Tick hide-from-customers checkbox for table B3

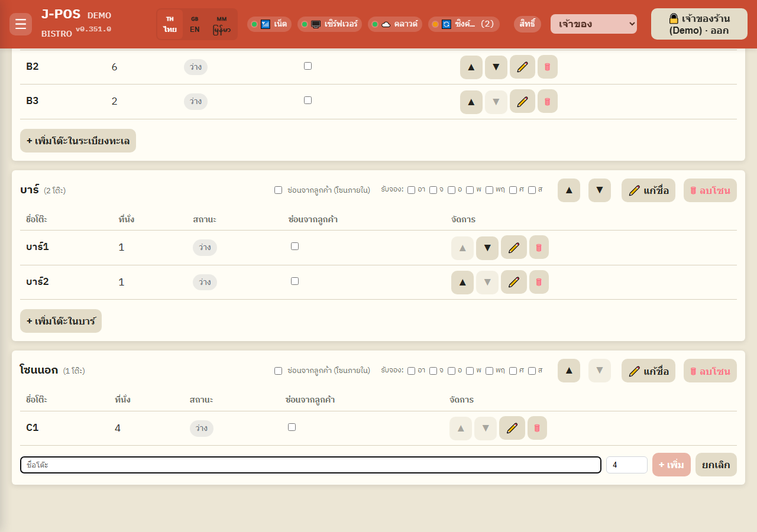click(308, 100)
